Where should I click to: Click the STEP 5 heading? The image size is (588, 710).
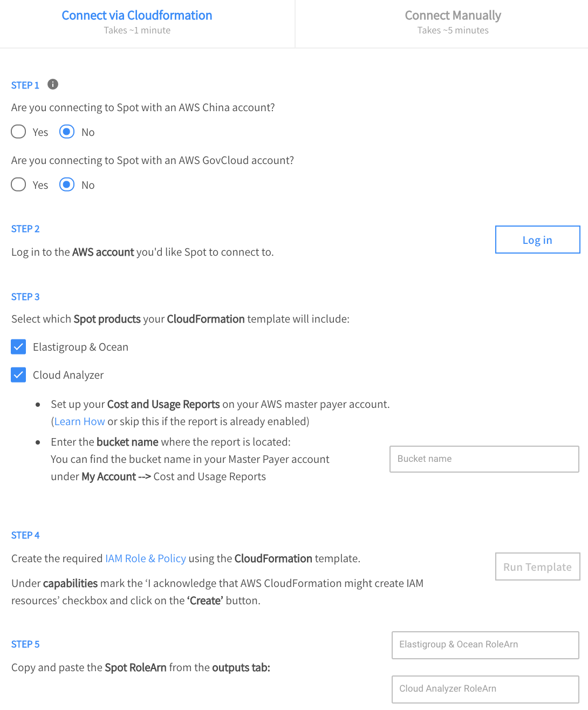[x=25, y=644]
